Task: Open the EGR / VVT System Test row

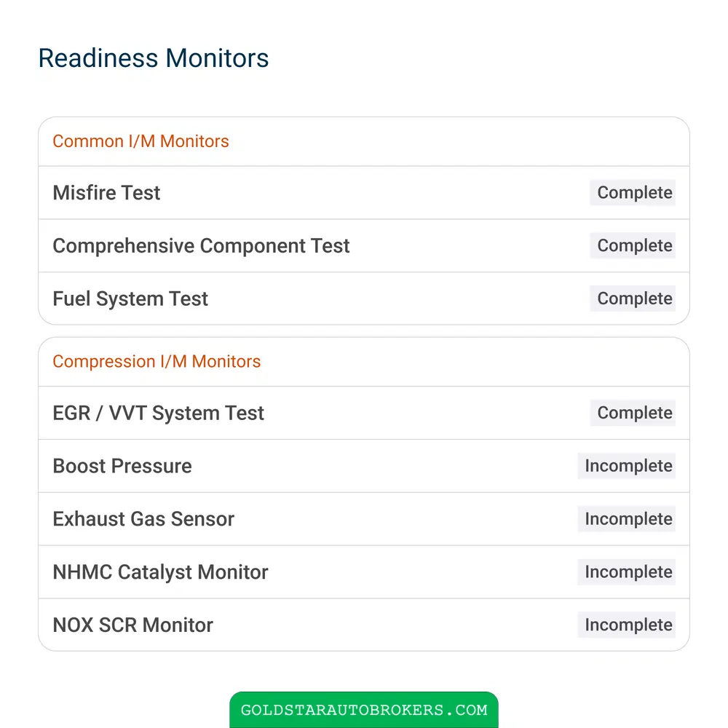Action: 364,413
